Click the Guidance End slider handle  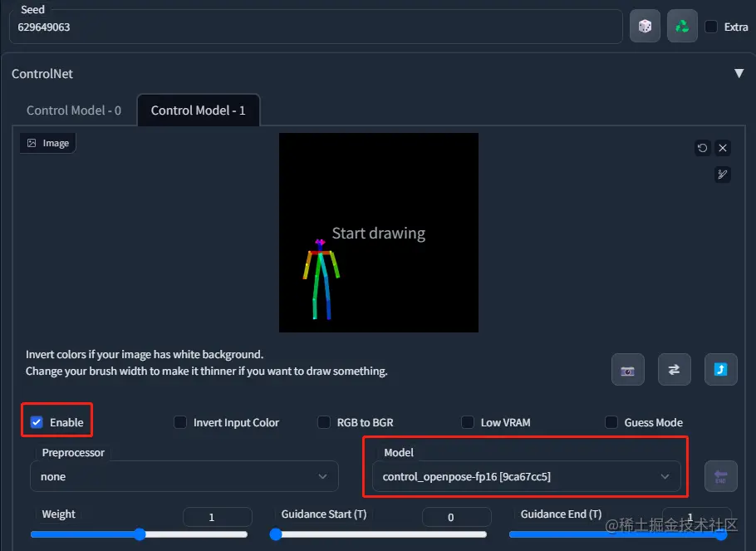click(x=721, y=534)
